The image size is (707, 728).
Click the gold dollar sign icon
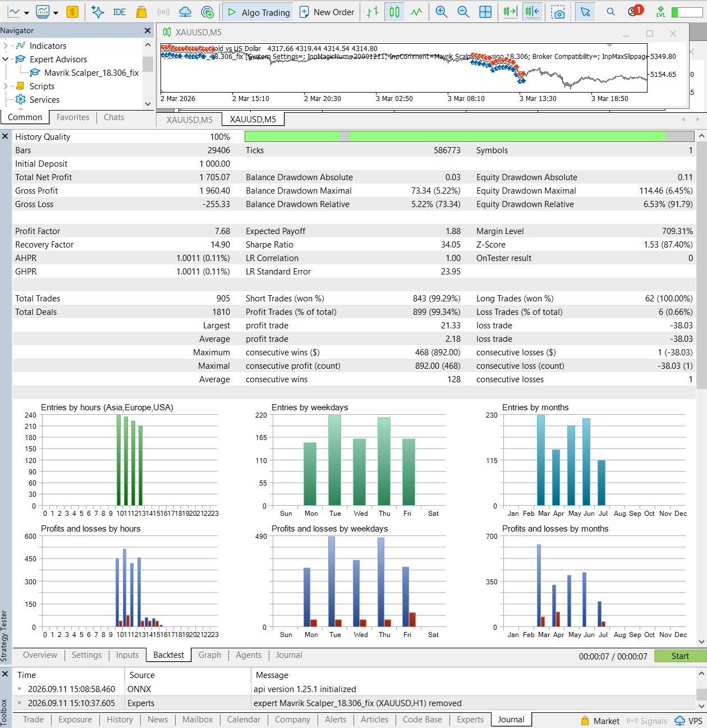click(72, 12)
